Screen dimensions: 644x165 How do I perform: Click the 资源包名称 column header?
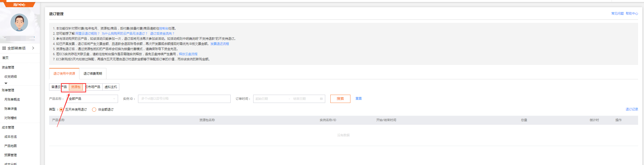(x=207, y=120)
